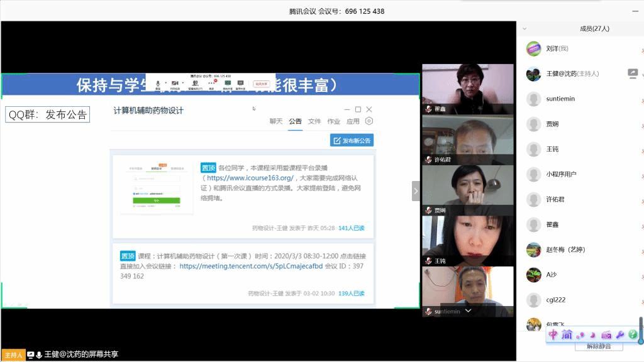
Task: Click screen-sharing icon beside 王健@沈药
Action: (x=633, y=74)
